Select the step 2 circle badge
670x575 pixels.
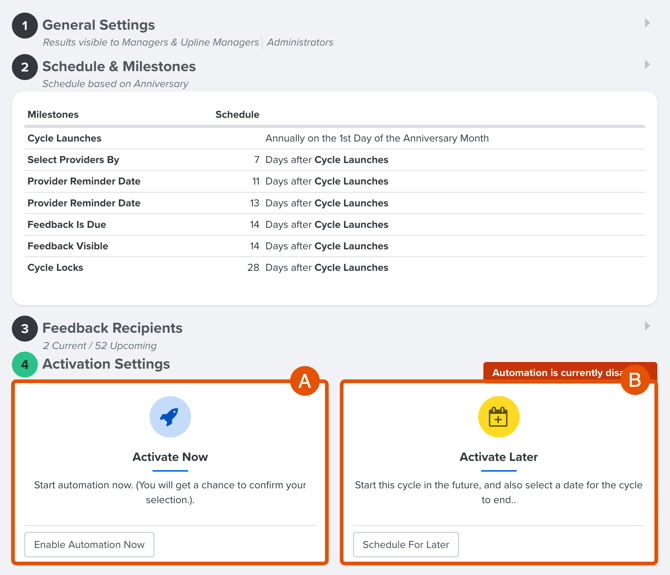click(x=25, y=67)
